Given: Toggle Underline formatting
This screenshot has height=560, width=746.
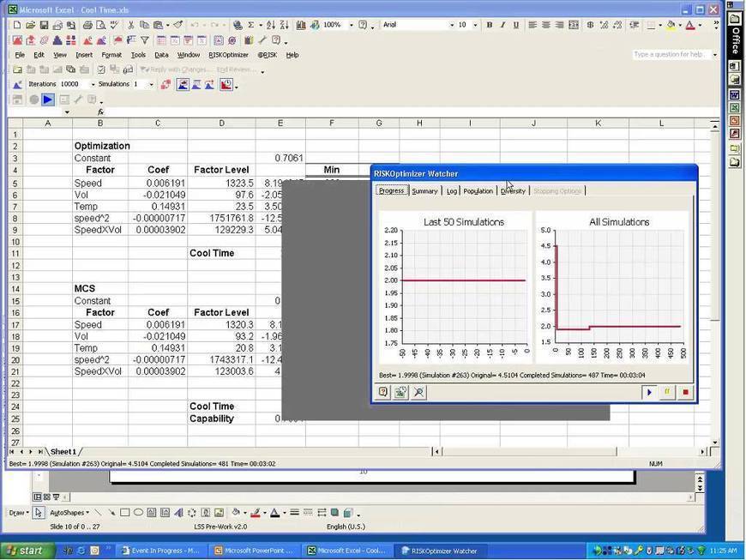Looking at the screenshot, I should click(x=514, y=26).
